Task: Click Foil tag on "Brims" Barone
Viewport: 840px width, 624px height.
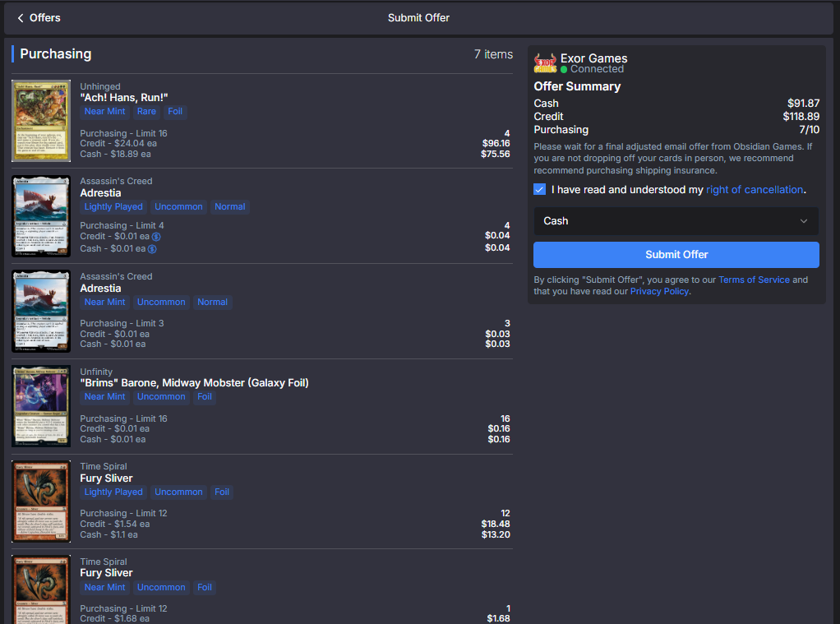Action: coord(205,397)
